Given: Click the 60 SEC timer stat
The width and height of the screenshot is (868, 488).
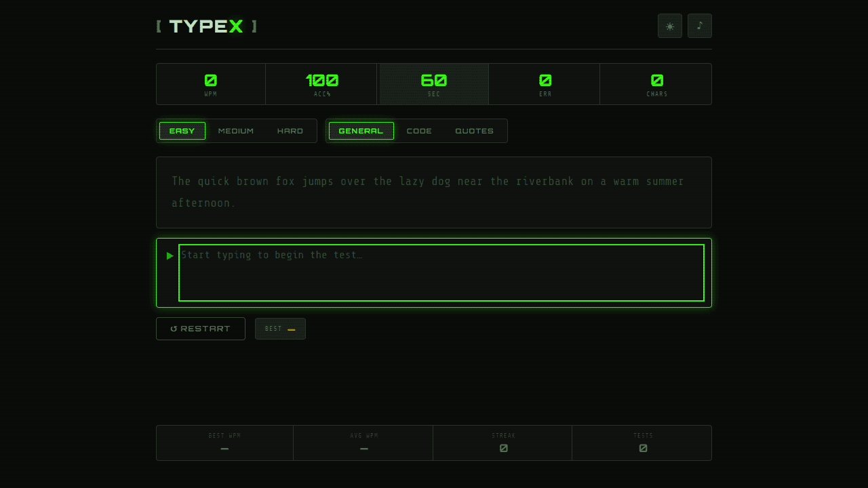Looking at the screenshot, I should (x=434, y=84).
